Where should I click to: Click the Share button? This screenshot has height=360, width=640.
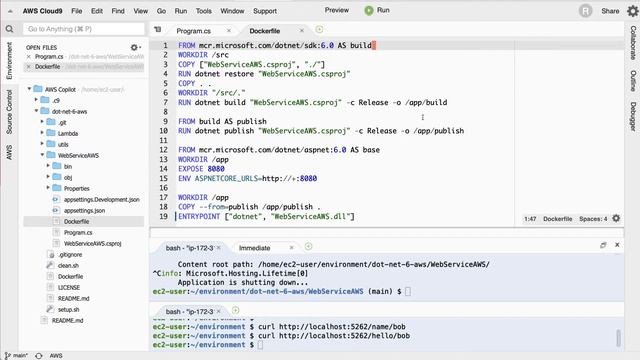pos(610,11)
